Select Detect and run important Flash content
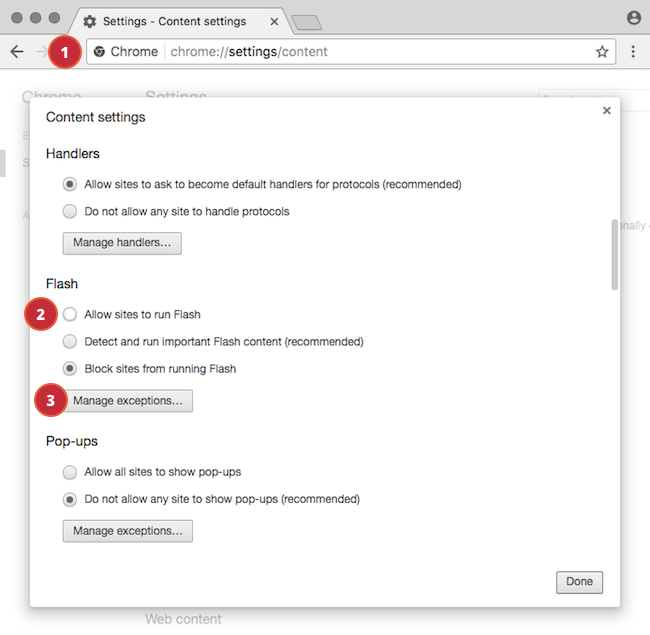This screenshot has height=635, width=650. (x=70, y=342)
